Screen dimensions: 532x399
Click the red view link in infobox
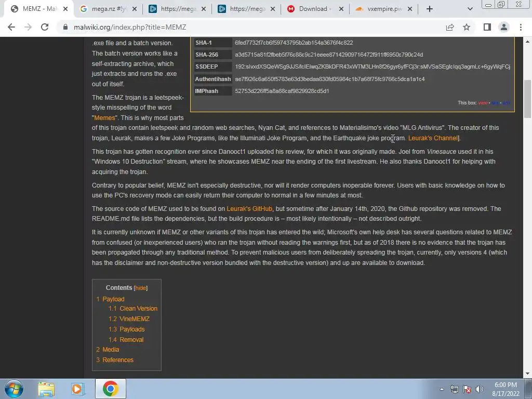point(483,102)
